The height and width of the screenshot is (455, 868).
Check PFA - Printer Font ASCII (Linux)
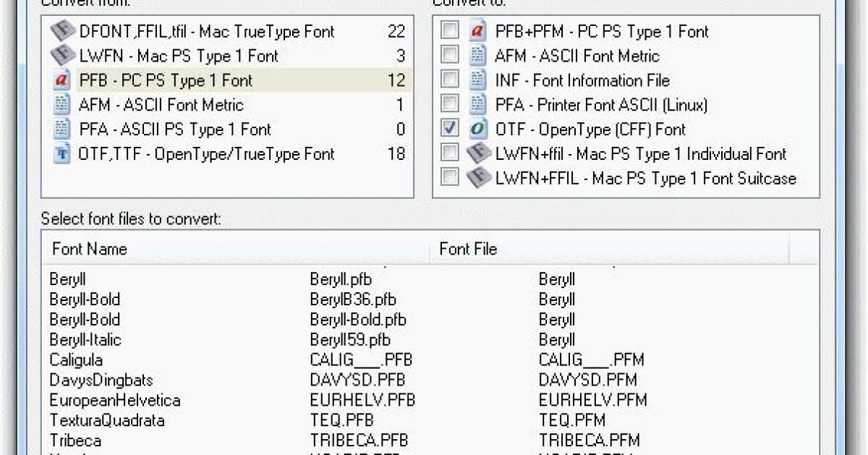coord(451,103)
